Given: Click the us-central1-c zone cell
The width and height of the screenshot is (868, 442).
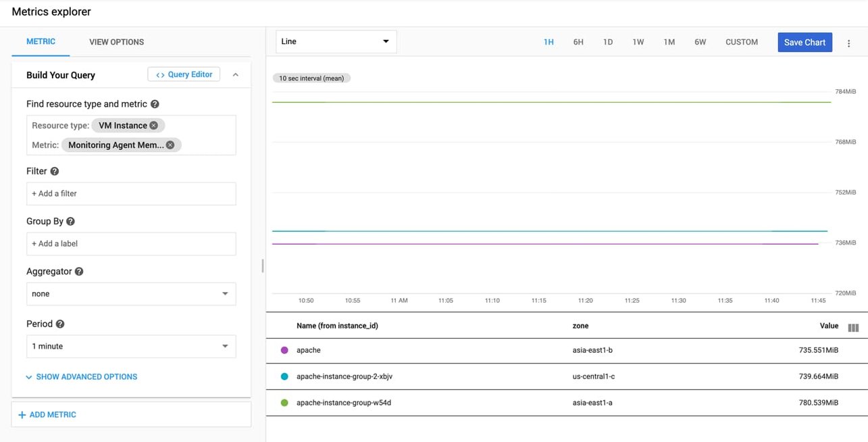Looking at the screenshot, I should [594, 376].
